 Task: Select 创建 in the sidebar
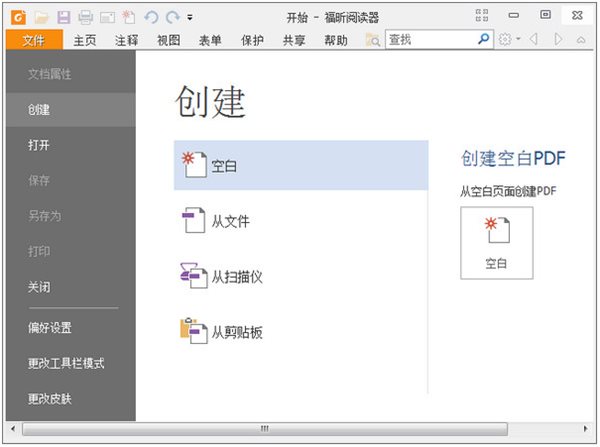[71, 110]
